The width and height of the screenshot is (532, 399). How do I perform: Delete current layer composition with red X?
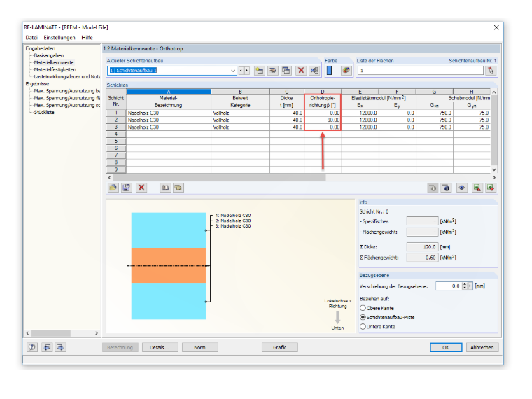pyautogui.click(x=301, y=71)
